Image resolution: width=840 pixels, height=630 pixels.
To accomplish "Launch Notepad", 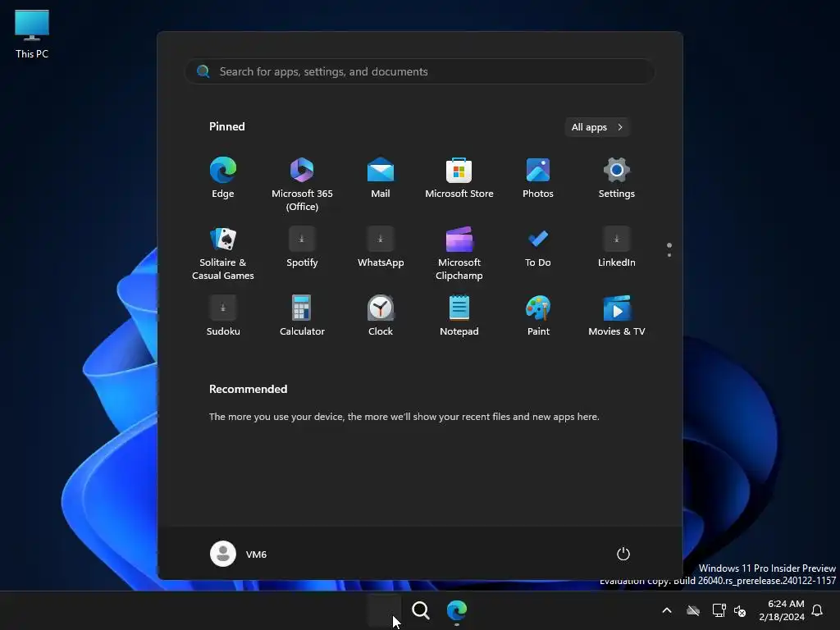I will pyautogui.click(x=459, y=316).
